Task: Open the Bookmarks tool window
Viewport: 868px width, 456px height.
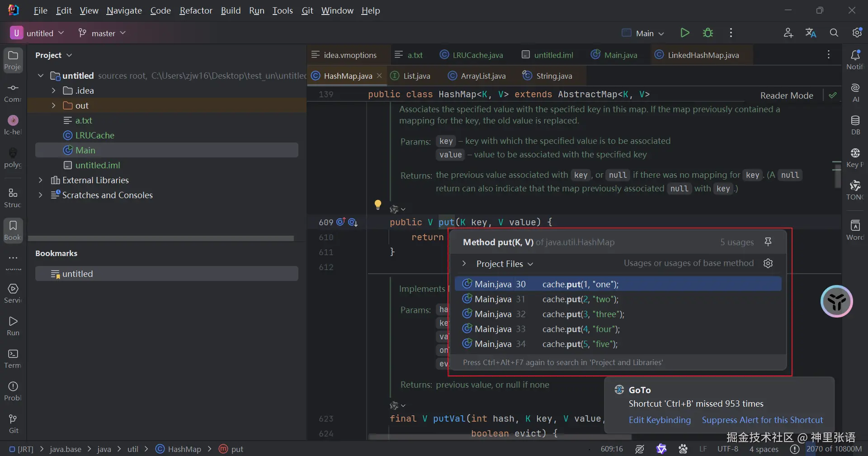Action: [x=13, y=230]
